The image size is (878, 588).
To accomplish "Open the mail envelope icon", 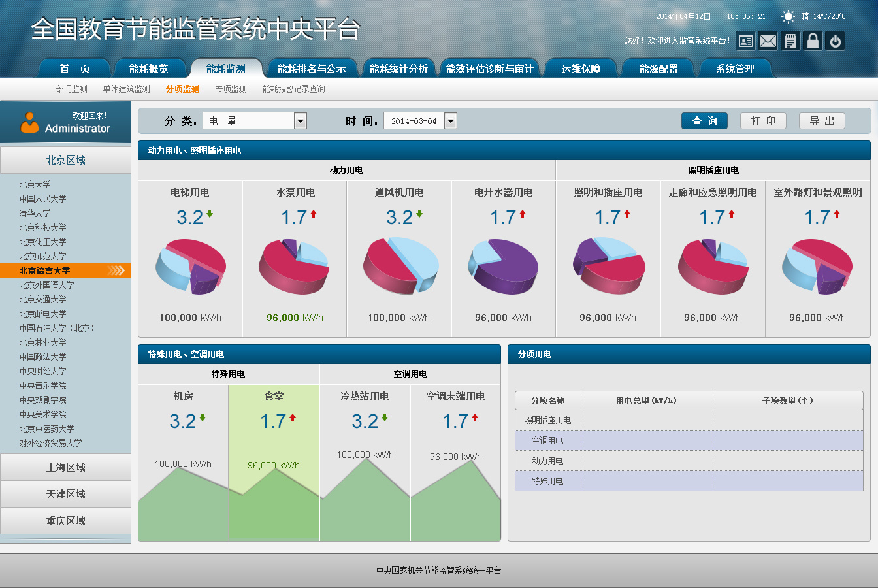I will [x=768, y=41].
